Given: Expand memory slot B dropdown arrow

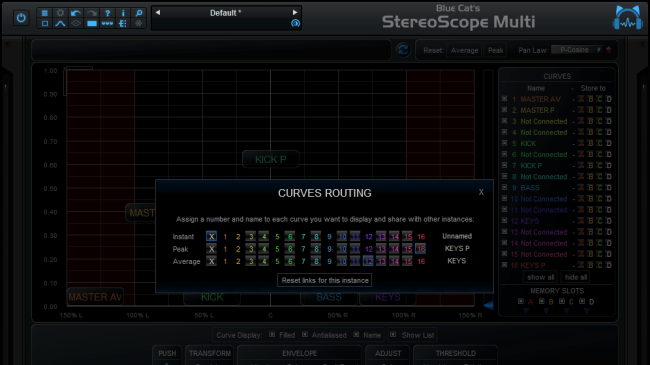Looking at the screenshot, I should (x=546, y=311).
